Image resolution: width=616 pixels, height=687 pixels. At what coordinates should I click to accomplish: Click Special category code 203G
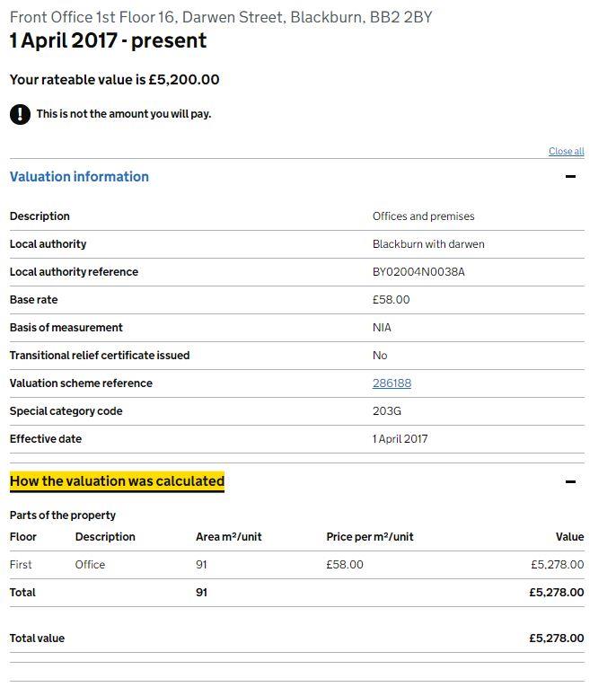(387, 411)
